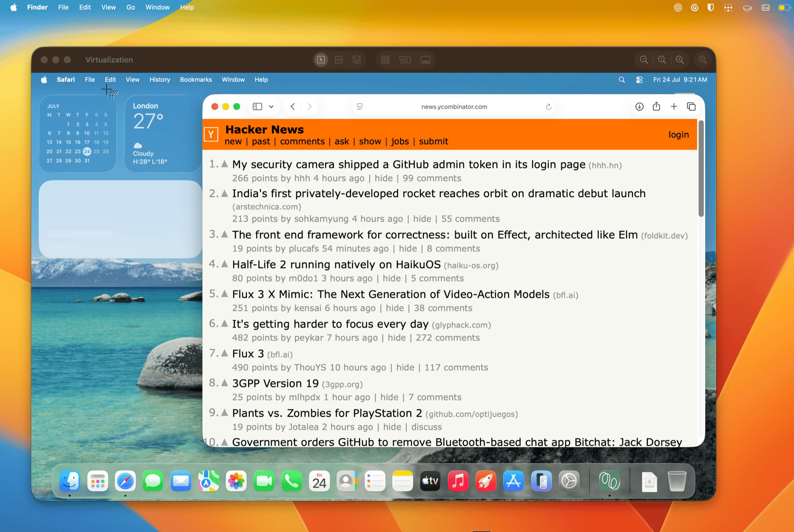Expand the chevron next to Safari sidebar button

click(x=271, y=106)
